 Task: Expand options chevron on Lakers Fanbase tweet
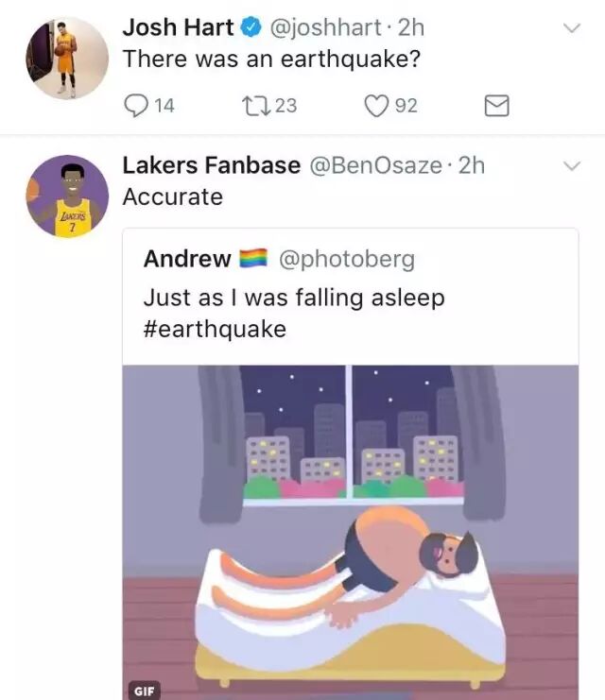572,166
